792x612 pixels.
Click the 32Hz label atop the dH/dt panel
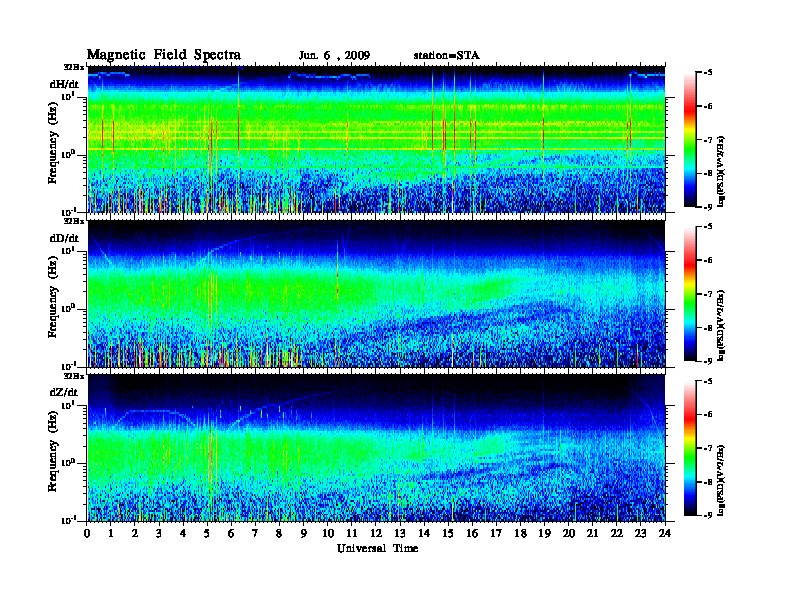tap(73, 67)
